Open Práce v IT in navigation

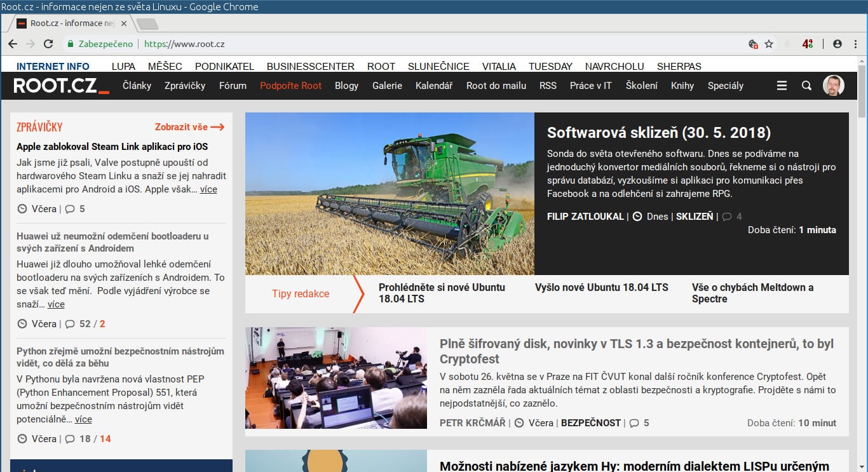(591, 86)
